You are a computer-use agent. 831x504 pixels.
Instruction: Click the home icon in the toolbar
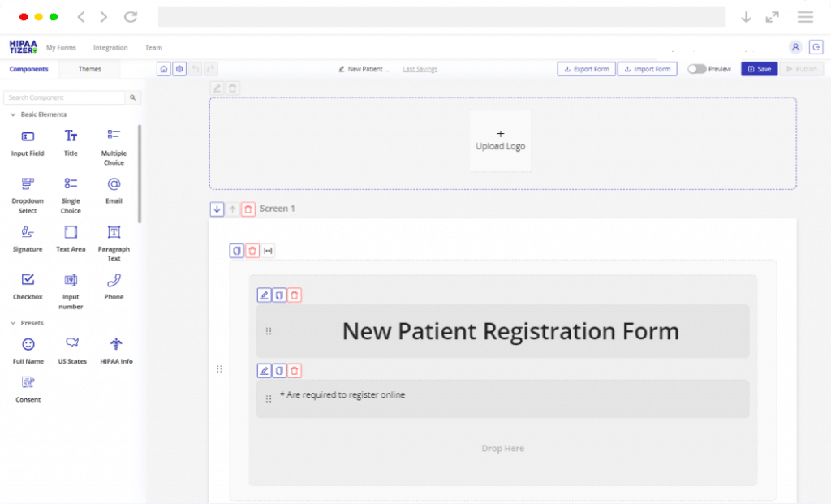[x=163, y=69]
